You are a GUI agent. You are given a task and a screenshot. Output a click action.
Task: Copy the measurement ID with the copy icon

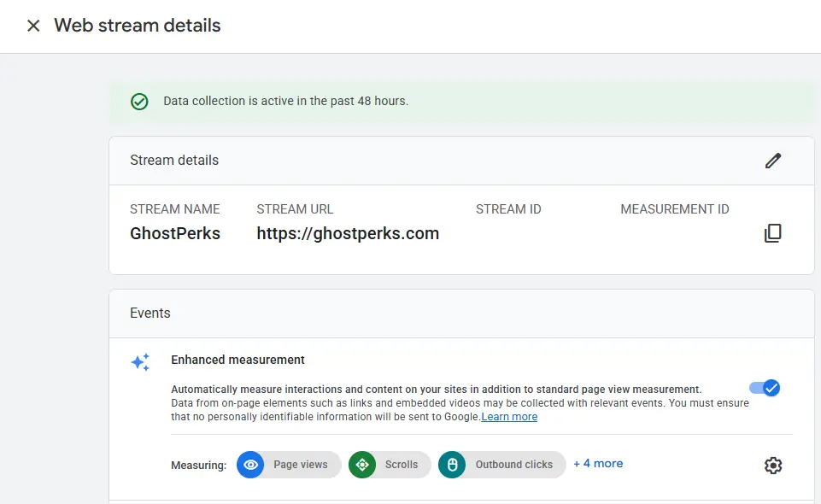(x=773, y=233)
